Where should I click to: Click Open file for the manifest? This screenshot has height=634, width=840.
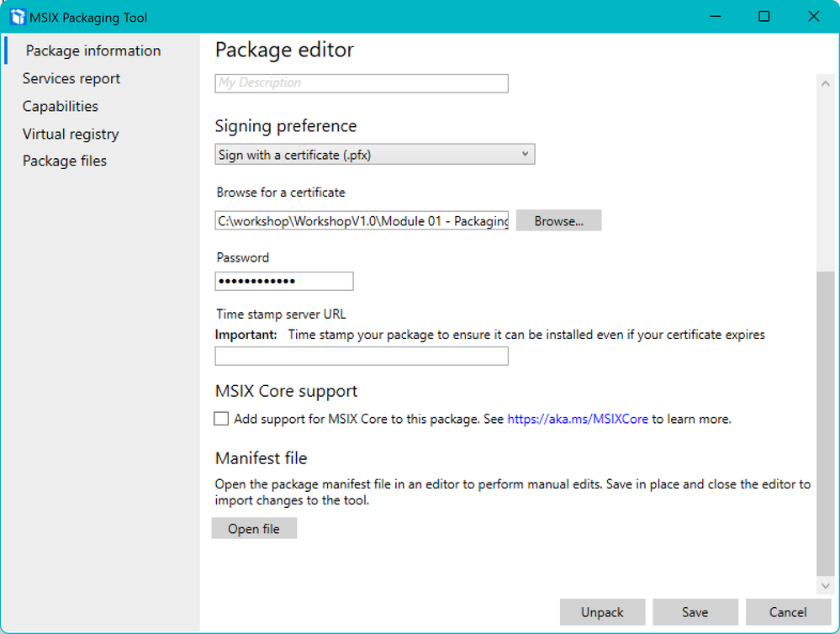254,528
